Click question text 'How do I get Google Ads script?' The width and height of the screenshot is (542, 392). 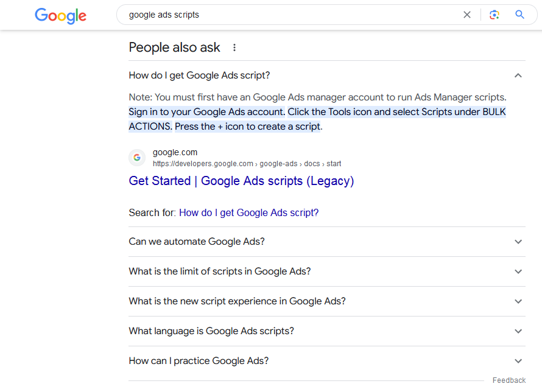point(200,75)
